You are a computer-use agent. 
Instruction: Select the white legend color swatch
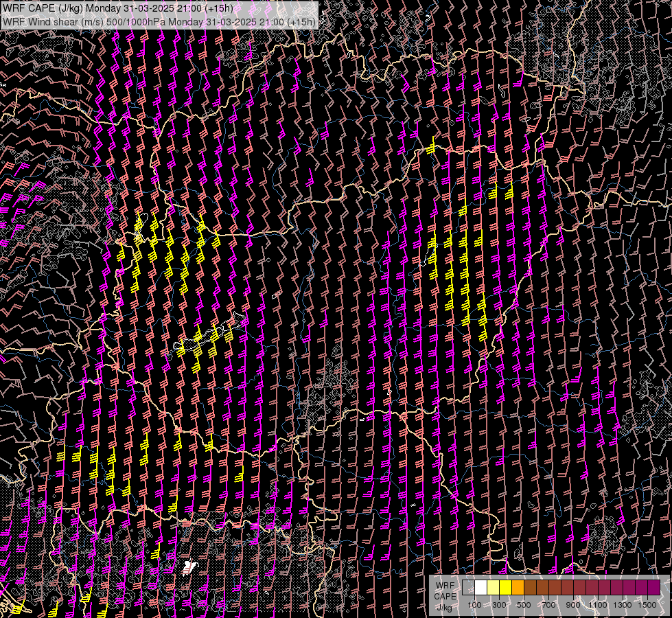(481, 588)
